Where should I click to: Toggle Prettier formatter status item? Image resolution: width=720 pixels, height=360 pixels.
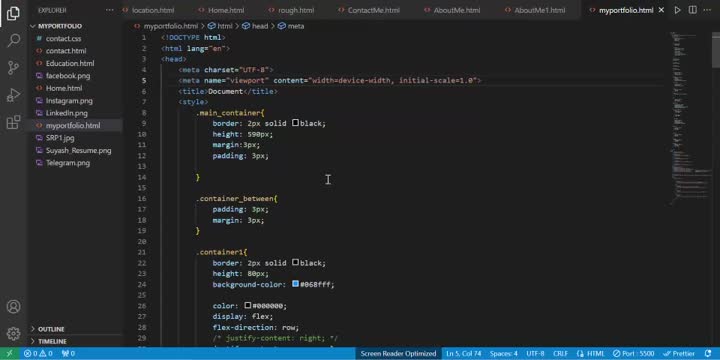point(679,354)
